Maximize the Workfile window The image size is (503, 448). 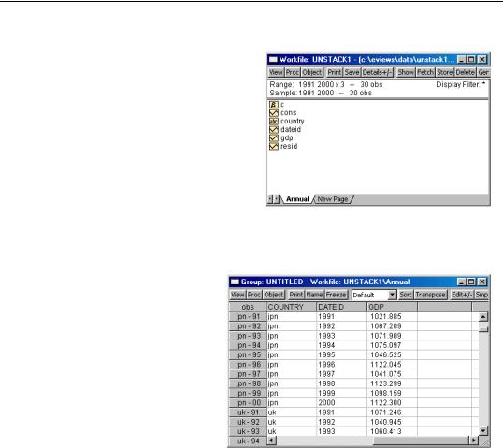click(471, 59)
